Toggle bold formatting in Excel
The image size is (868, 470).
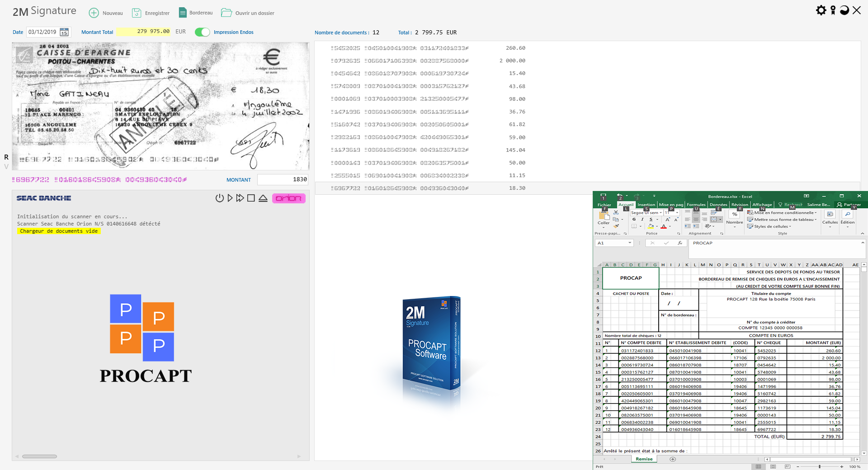pos(634,219)
